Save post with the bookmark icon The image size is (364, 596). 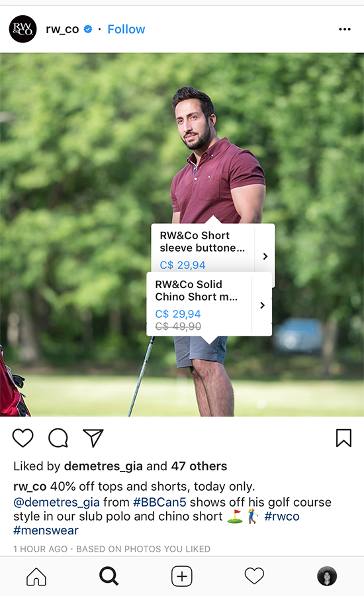click(x=343, y=438)
